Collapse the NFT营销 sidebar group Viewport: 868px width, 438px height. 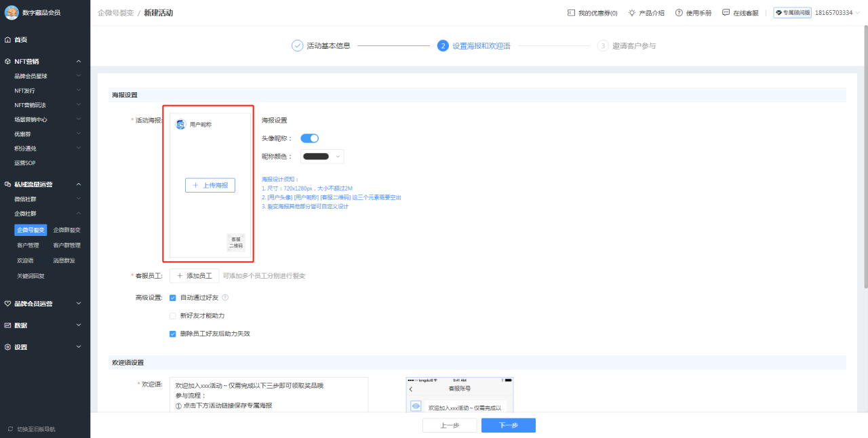(79, 61)
